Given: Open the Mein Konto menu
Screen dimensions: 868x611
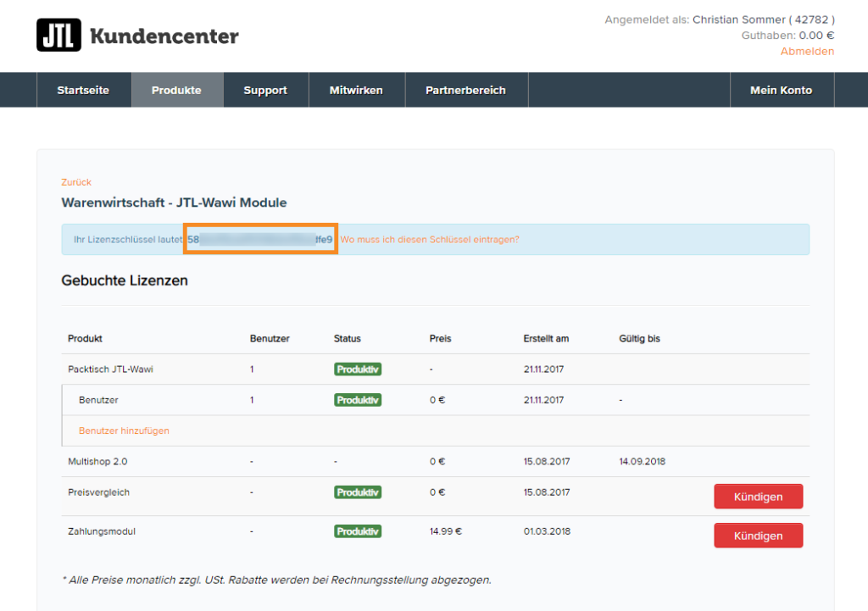Looking at the screenshot, I should (x=781, y=90).
